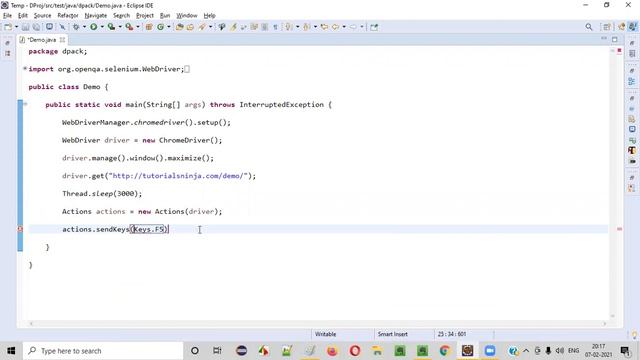Viewport: 640px width, 360px height.
Task: Open the Run menu
Action: coord(165,16)
